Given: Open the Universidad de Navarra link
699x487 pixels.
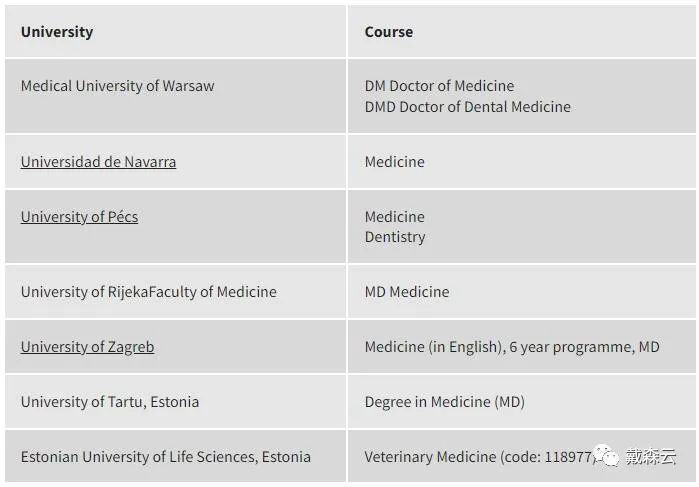Looking at the screenshot, I should tap(98, 162).
